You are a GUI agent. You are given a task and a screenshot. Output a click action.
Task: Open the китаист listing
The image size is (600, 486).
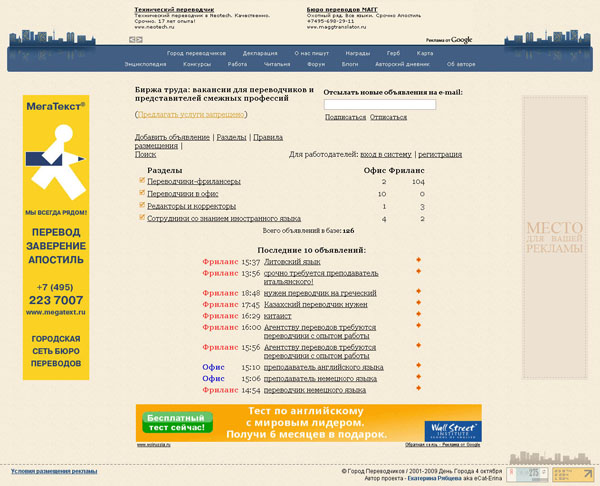pyautogui.click(x=277, y=316)
